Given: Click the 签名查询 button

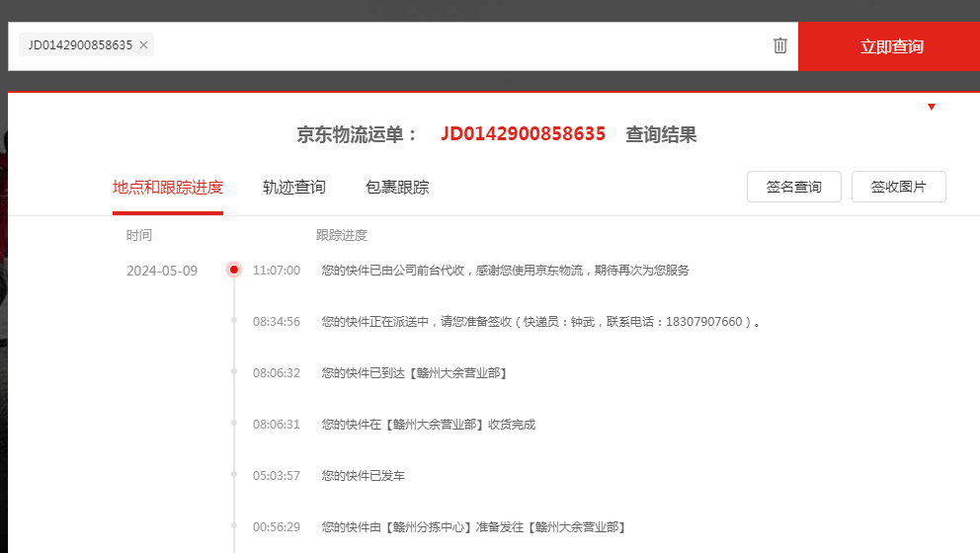Looking at the screenshot, I should pos(793,187).
